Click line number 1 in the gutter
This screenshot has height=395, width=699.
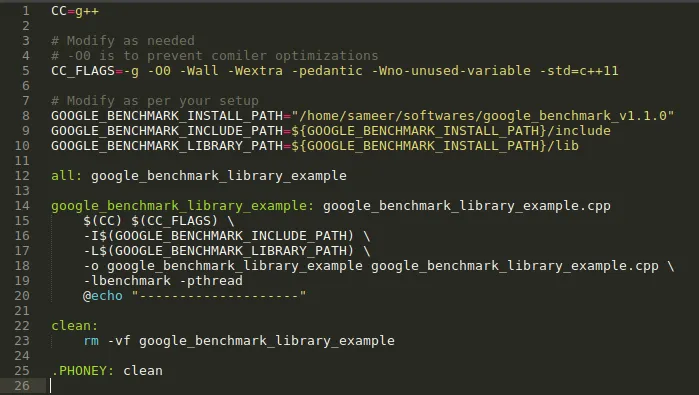(26, 11)
